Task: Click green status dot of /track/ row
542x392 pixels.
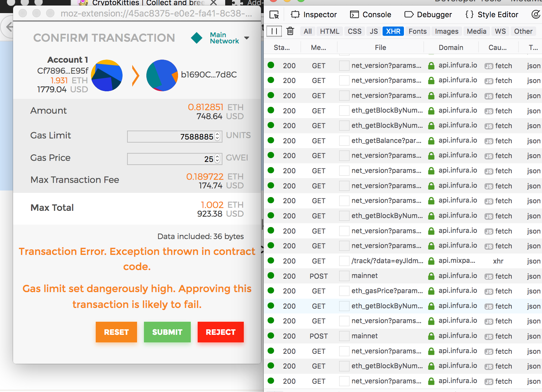Action: [x=271, y=260]
